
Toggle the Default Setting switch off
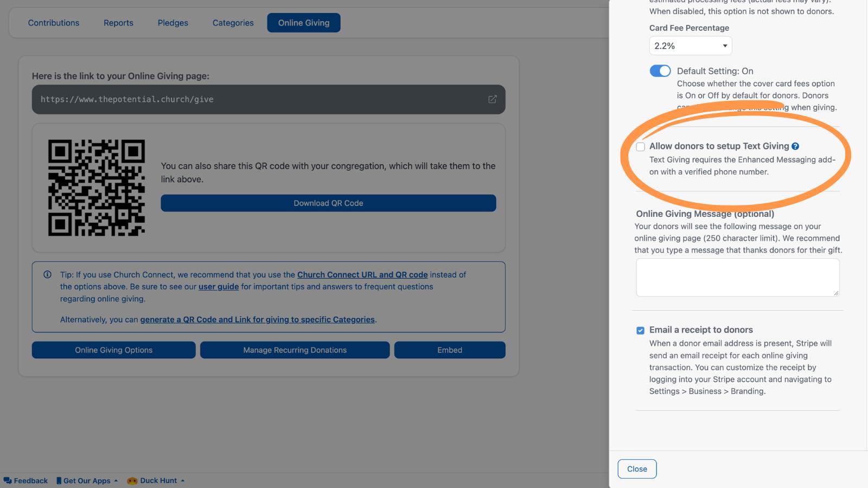[x=660, y=71]
